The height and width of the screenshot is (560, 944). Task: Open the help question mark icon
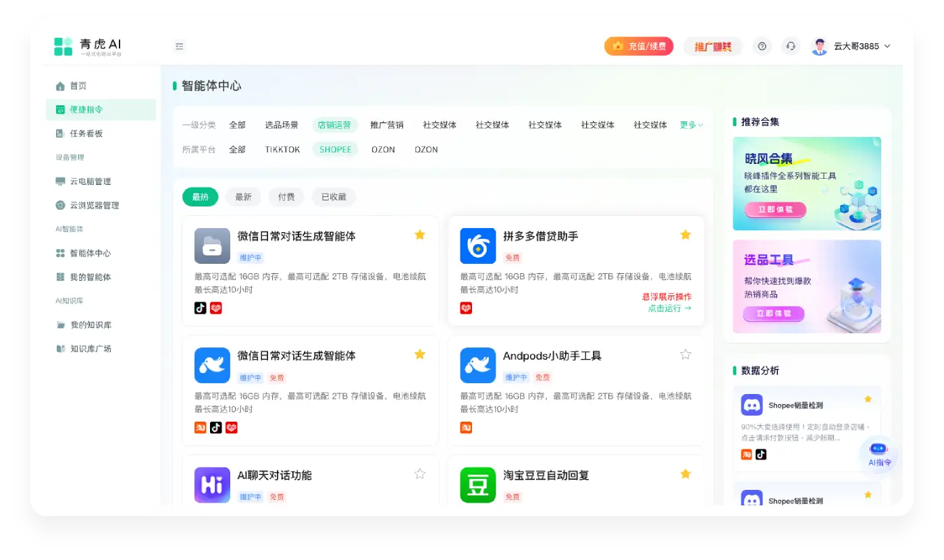click(762, 47)
